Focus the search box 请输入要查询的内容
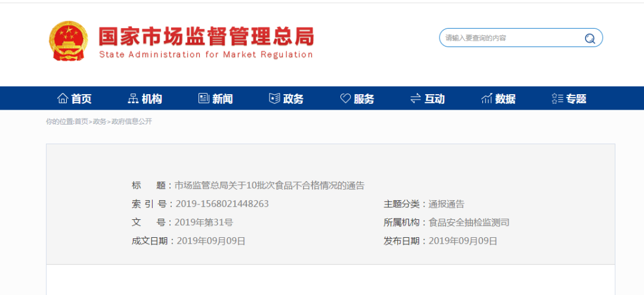The width and height of the screenshot is (644, 295). point(510,38)
